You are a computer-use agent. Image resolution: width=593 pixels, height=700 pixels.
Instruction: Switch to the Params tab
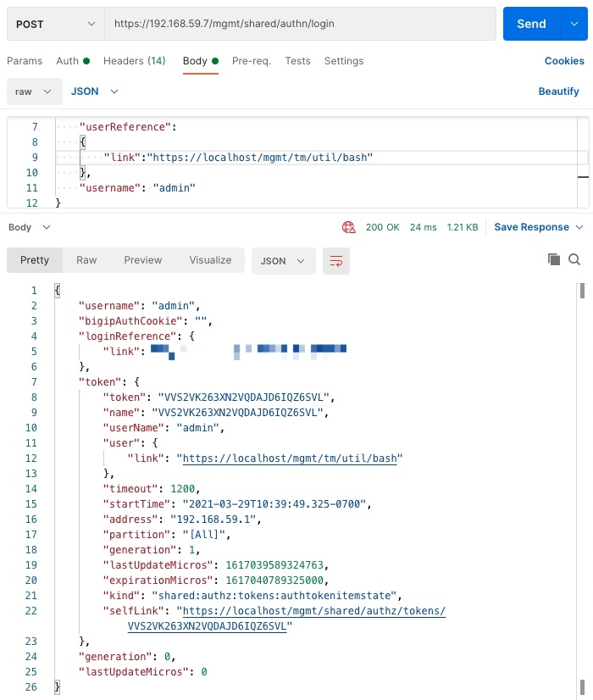tap(25, 61)
